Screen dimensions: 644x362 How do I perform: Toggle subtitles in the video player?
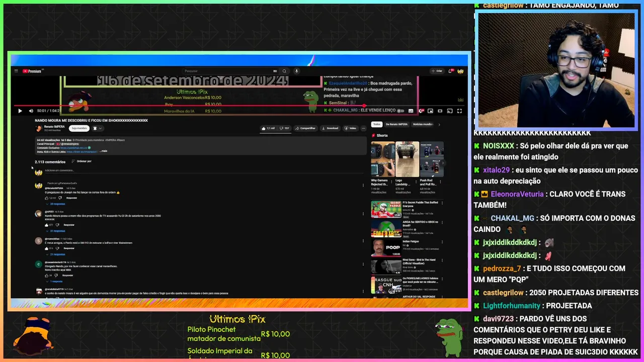(x=411, y=111)
